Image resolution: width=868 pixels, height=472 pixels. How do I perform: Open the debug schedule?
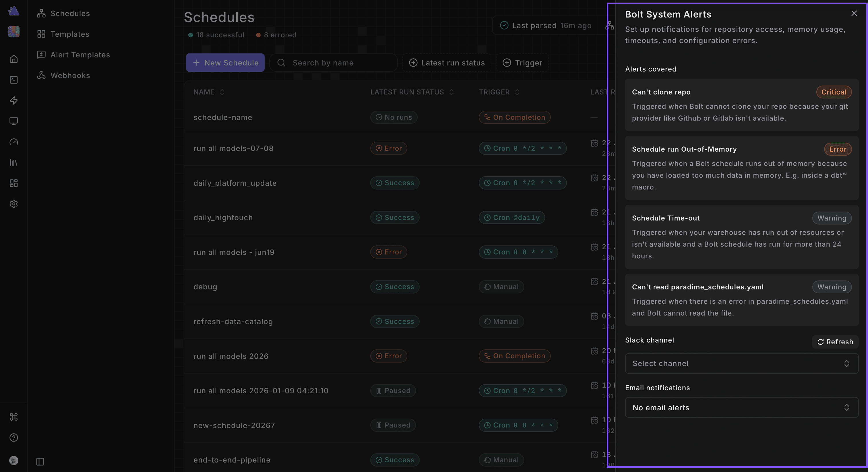[x=205, y=287]
